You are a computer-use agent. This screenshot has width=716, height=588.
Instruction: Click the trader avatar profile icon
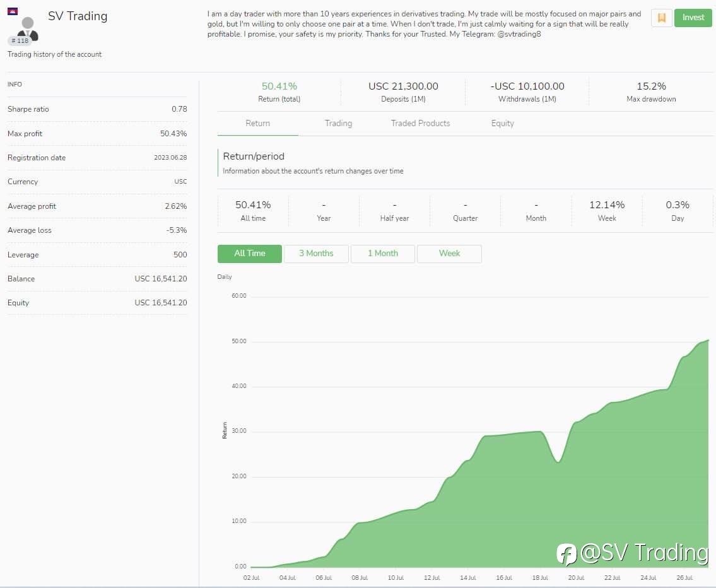(x=28, y=28)
